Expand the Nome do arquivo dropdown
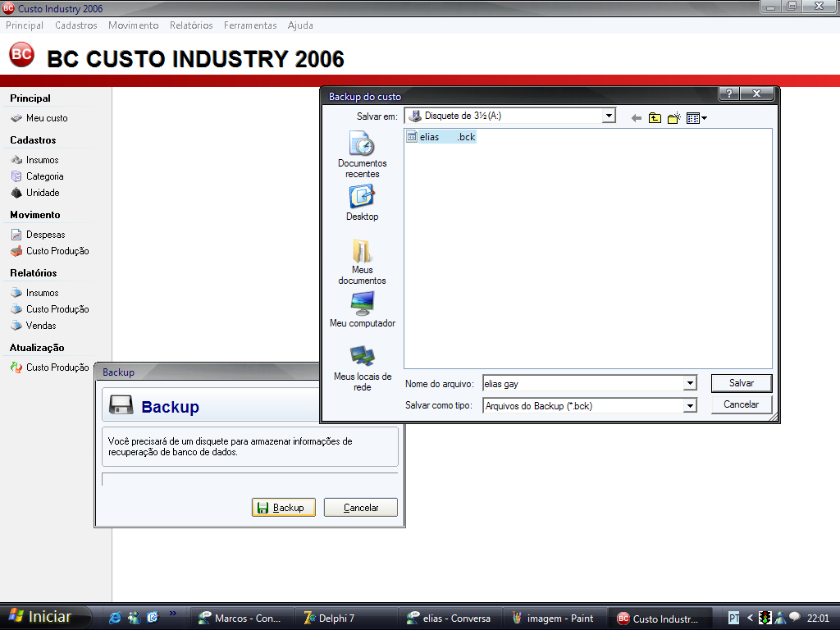The height and width of the screenshot is (630, 840). click(x=690, y=383)
